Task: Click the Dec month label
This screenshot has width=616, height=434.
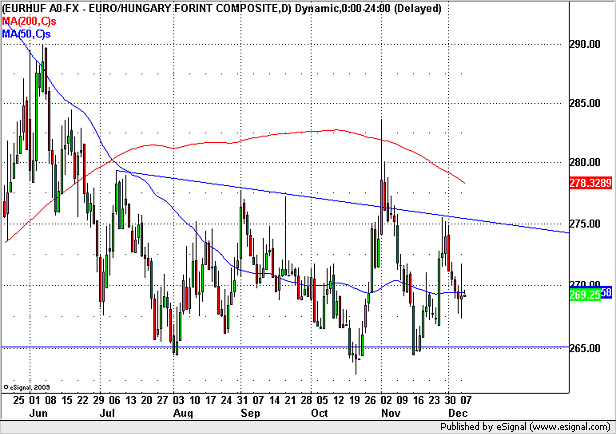Action: pos(458,413)
